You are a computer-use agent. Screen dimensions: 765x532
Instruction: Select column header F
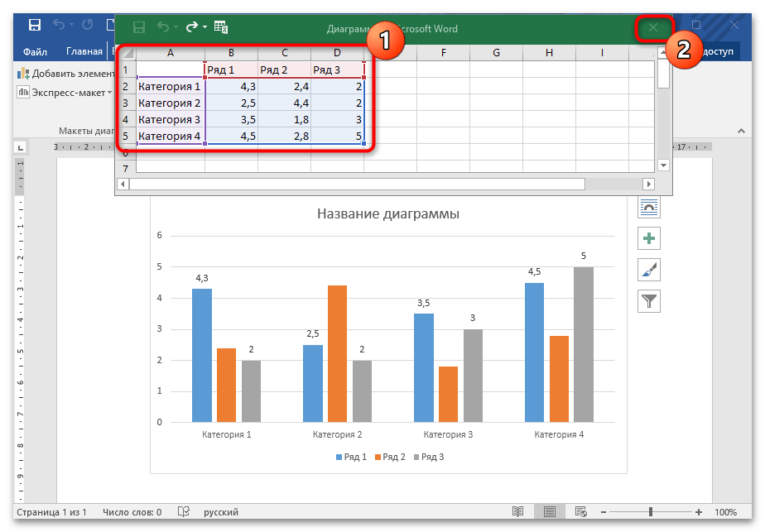[x=444, y=53]
